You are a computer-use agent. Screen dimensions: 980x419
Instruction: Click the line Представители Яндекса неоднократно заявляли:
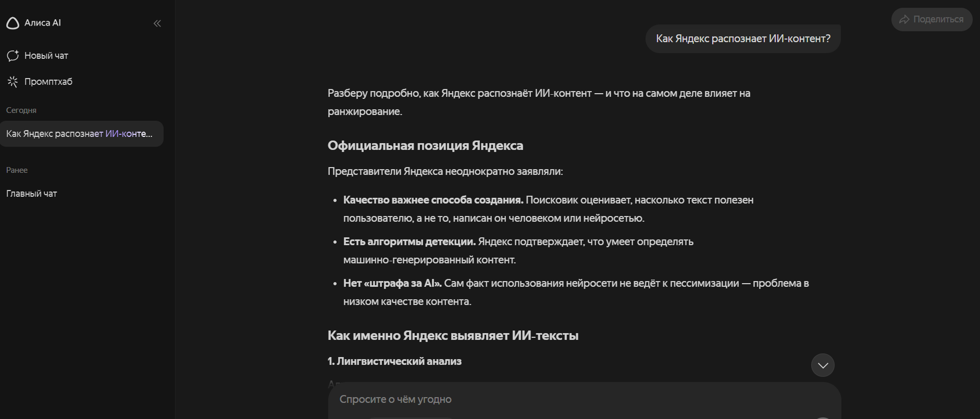(x=445, y=171)
